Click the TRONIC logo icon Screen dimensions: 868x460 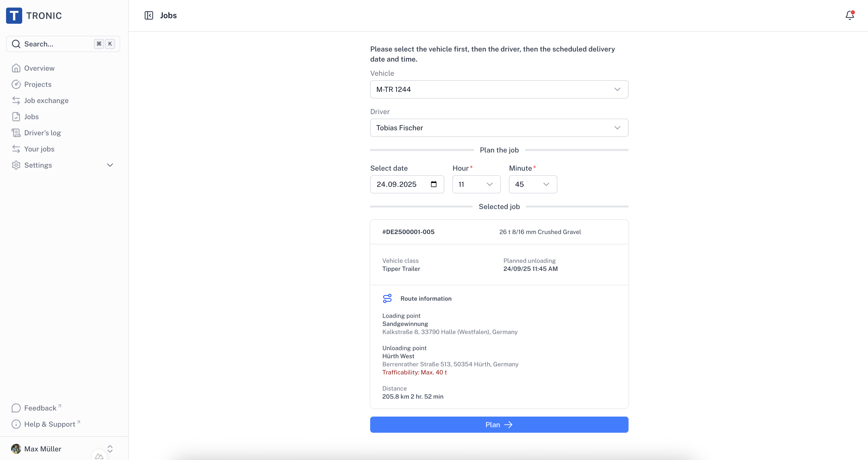(x=14, y=15)
